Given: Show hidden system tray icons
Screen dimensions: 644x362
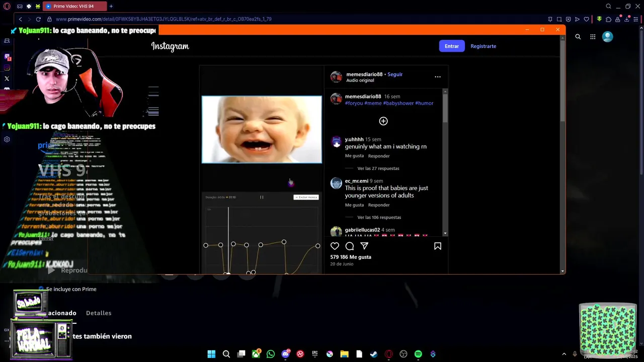Looking at the screenshot, I should pos(563,354).
